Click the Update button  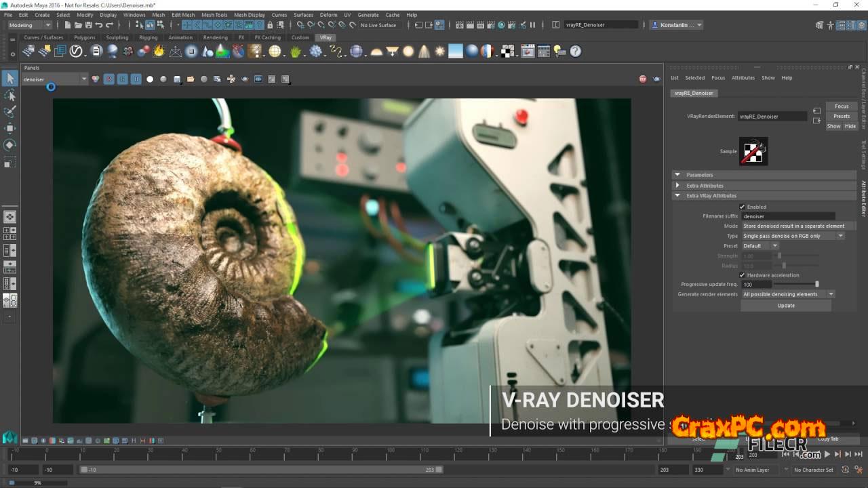[785, 306]
